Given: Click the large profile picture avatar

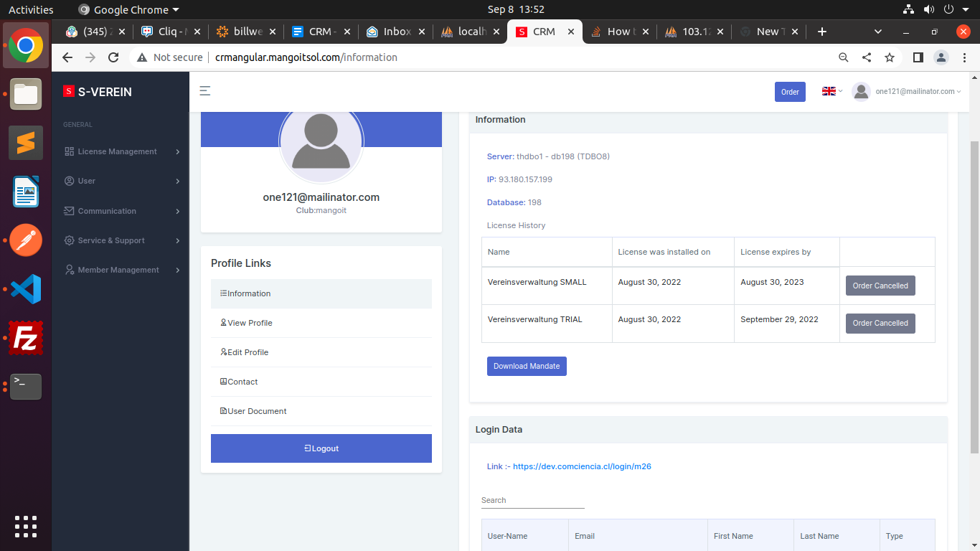Looking at the screenshot, I should point(321,140).
